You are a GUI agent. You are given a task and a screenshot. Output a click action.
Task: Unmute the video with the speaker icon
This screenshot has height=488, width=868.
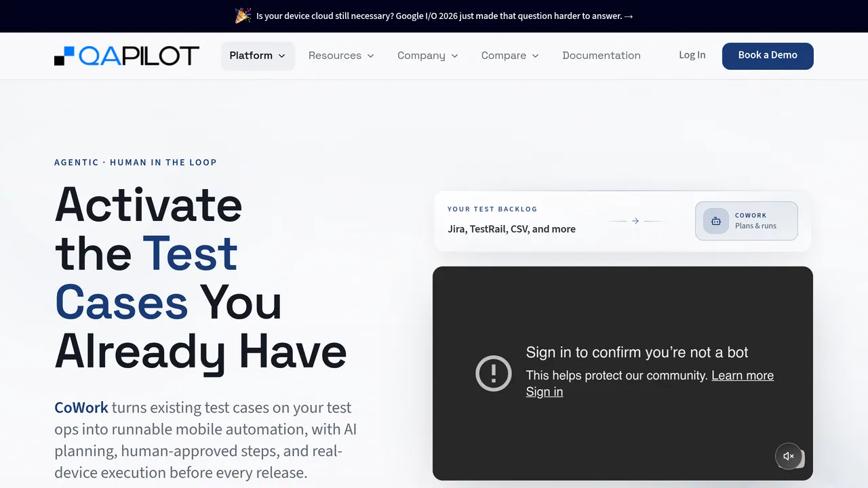(789, 456)
